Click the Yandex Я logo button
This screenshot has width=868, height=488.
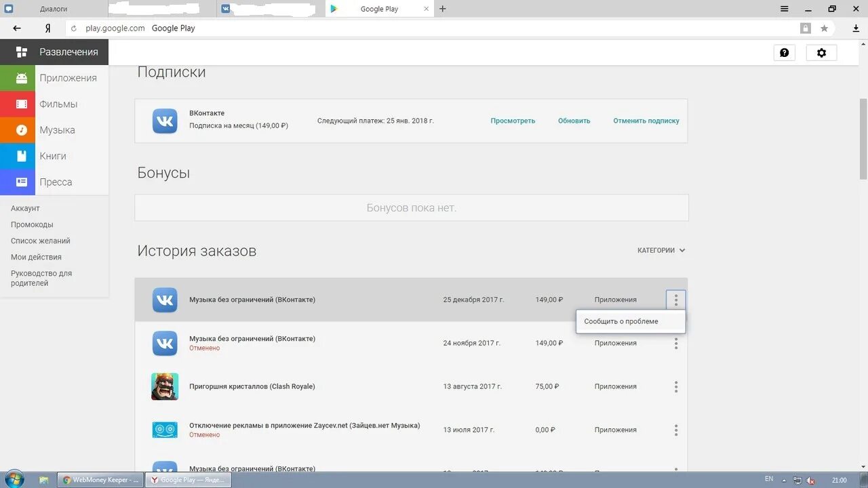click(47, 28)
